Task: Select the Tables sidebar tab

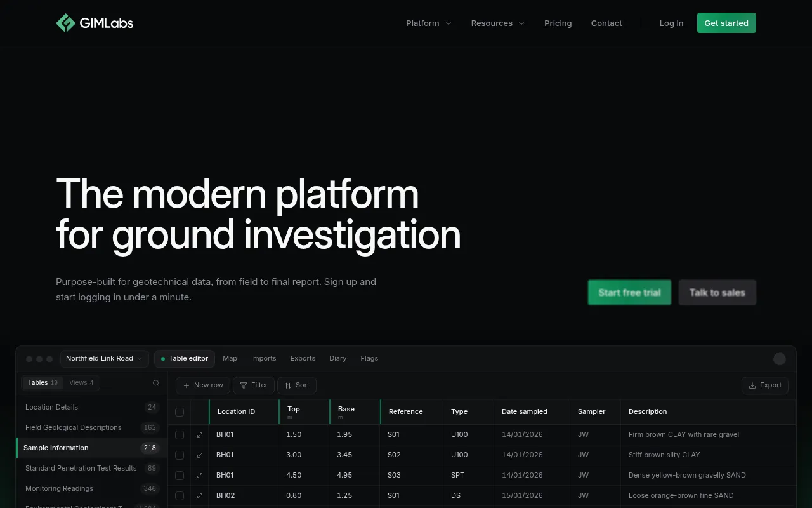Action: coord(43,383)
